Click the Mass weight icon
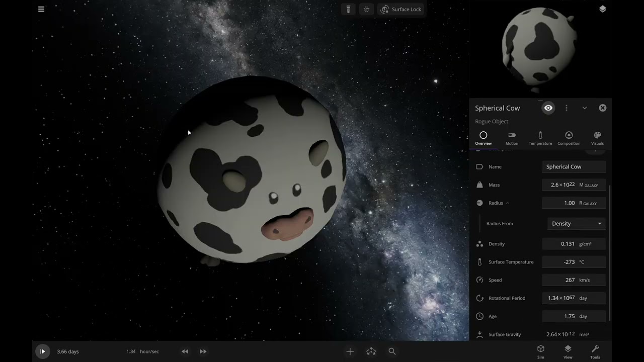Image resolution: width=644 pixels, height=362 pixels. pyautogui.click(x=479, y=185)
